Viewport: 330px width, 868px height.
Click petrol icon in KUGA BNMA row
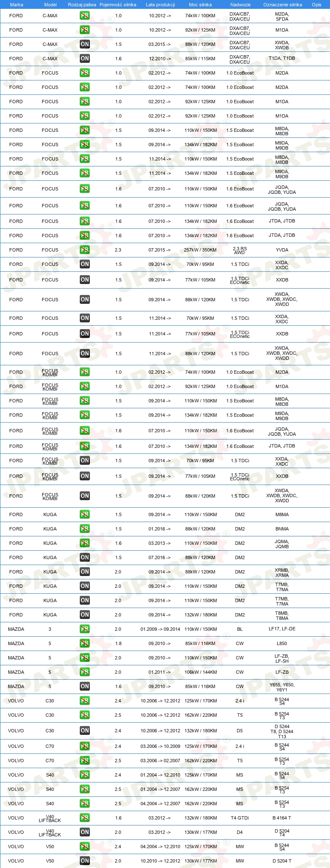tap(85, 529)
